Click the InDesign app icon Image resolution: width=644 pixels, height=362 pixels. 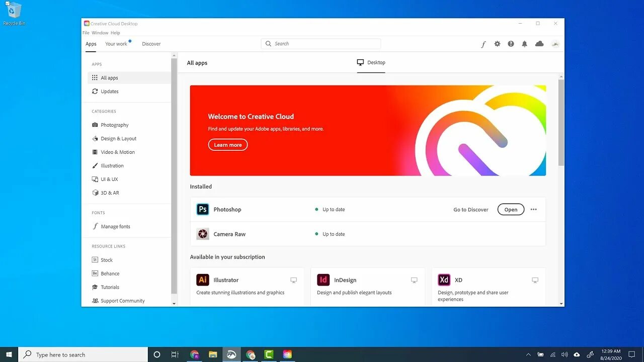pos(324,280)
